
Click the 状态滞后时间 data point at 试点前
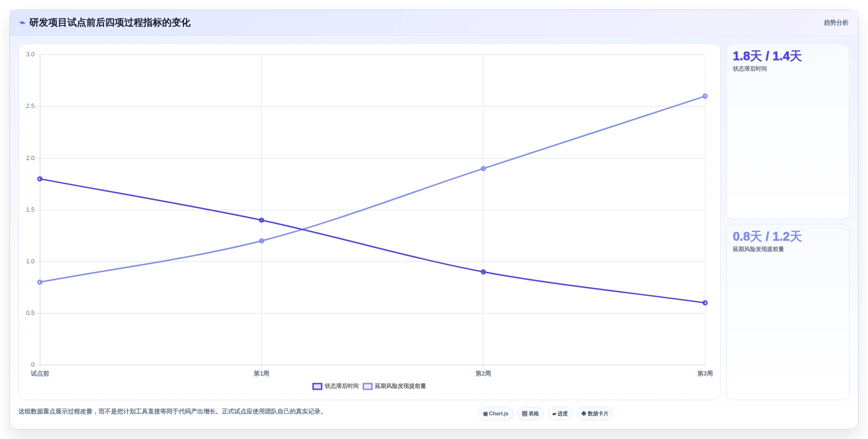(x=40, y=179)
